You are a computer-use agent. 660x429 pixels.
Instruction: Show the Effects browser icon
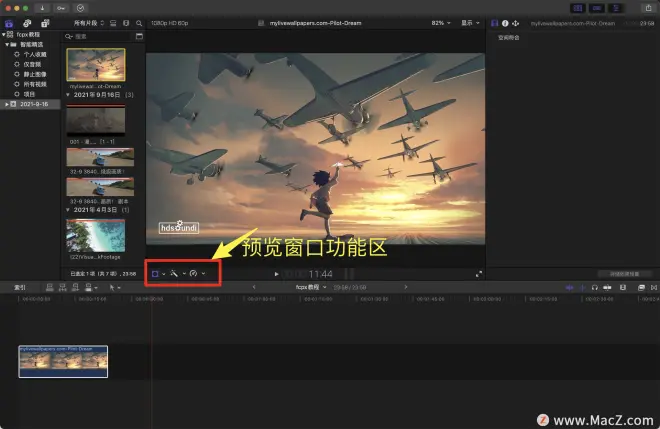pyautogui.click(x=641, y=288)
